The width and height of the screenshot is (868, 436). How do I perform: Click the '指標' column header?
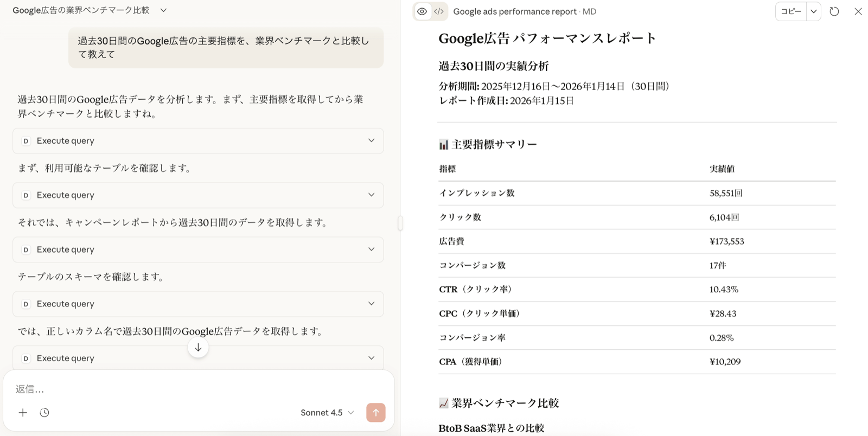(448, 169)
